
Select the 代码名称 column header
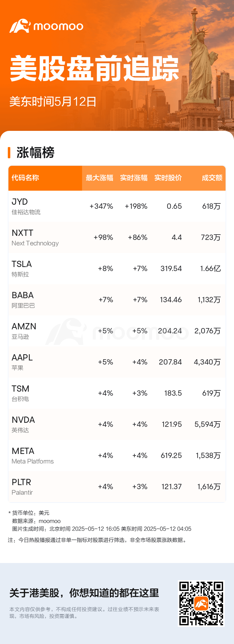(x=25, y=178)
